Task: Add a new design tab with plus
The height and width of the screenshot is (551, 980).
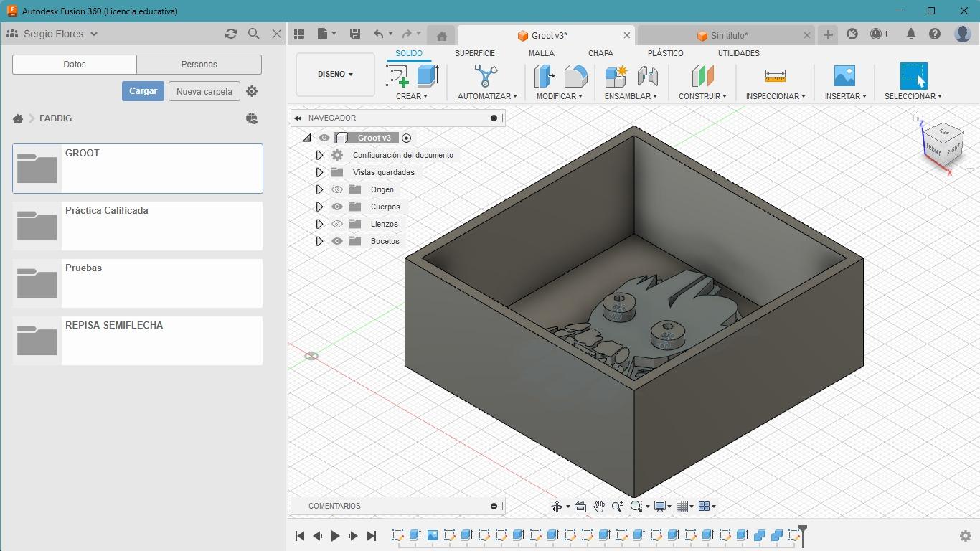Action: [x=828, y=34]
